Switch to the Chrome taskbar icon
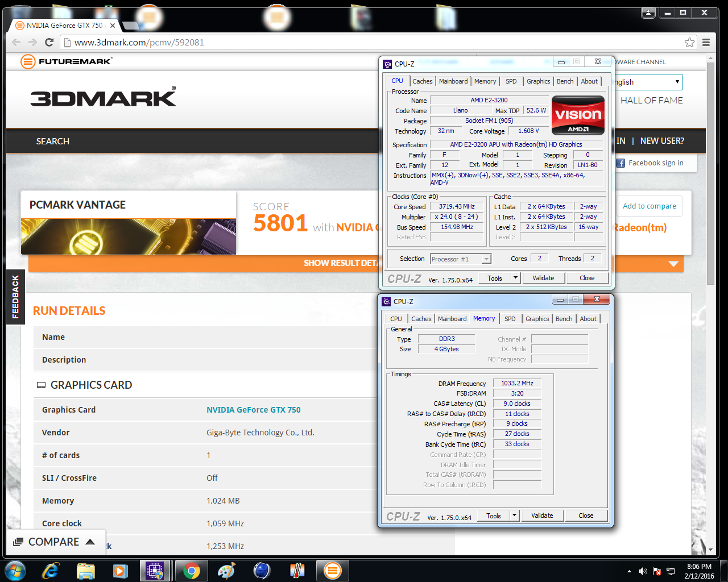 pyautogui.click(x=192, y=571)
